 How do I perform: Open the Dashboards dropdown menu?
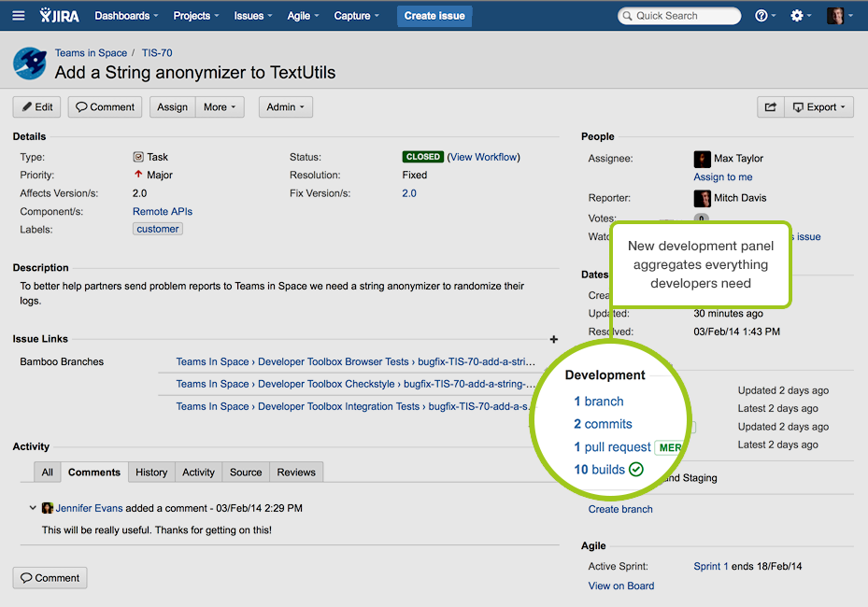126,16
